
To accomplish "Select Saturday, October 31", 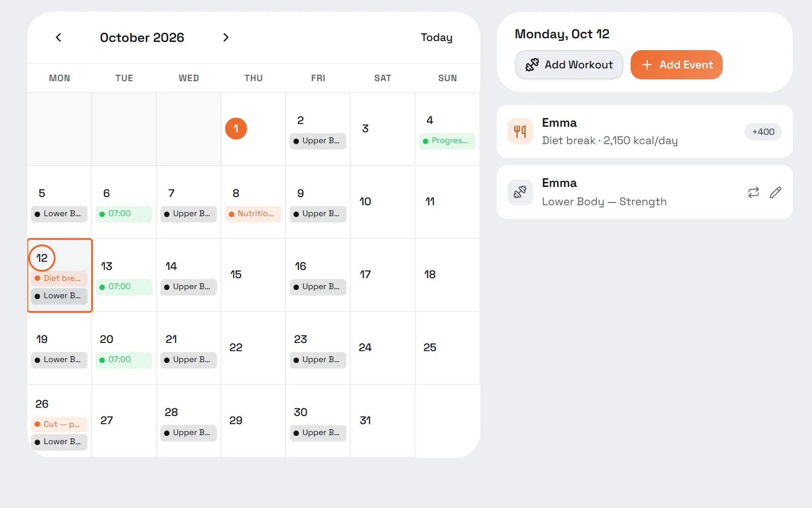I will [383, 421].
